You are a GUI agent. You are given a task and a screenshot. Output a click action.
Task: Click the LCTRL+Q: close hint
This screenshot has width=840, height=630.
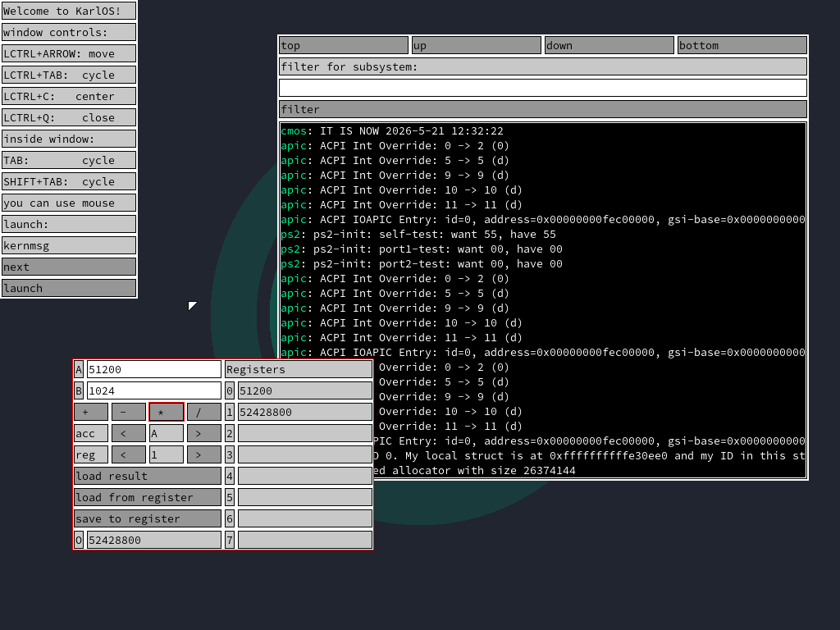(x=69, y=117)
